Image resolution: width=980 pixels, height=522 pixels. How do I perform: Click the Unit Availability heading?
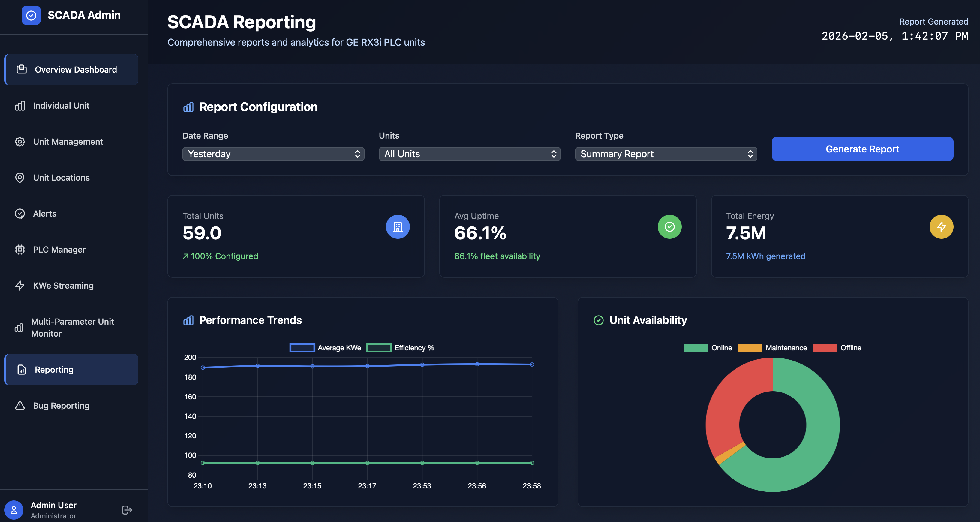tap(648, 320)
